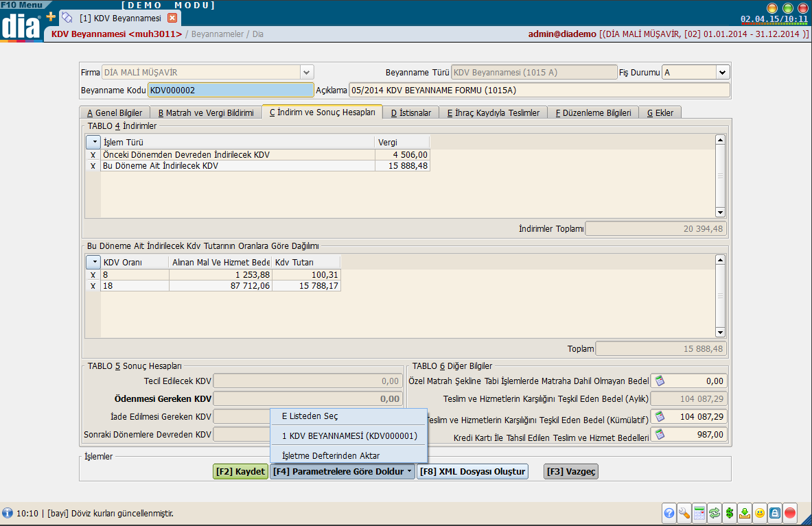
Task: Open calculator icon for Kredi Kartı field
Action: click(659, 435)
